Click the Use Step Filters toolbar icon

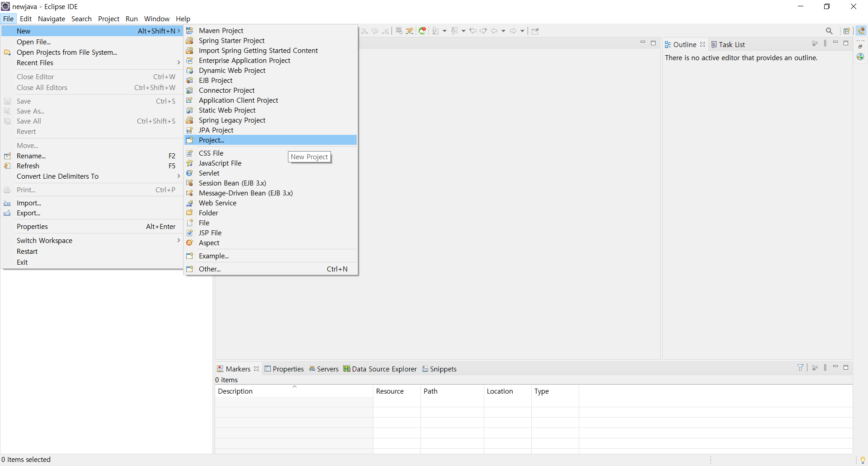[x=410, y=31]
